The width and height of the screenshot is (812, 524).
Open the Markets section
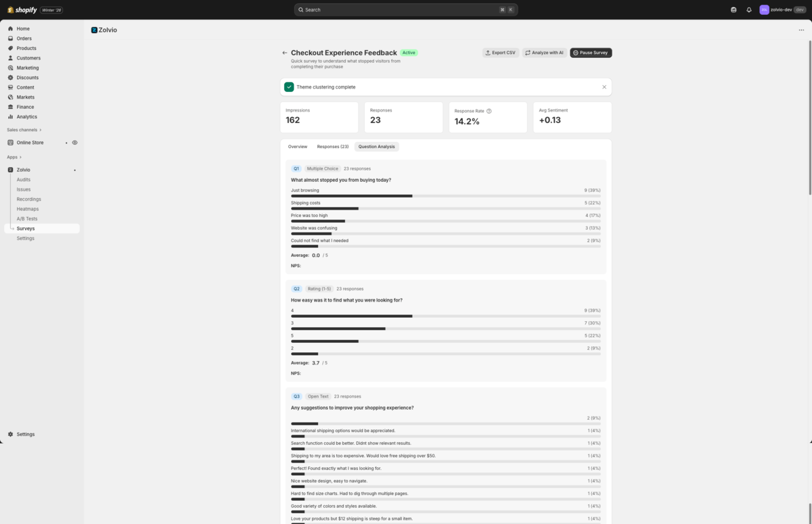click(25, 97)
